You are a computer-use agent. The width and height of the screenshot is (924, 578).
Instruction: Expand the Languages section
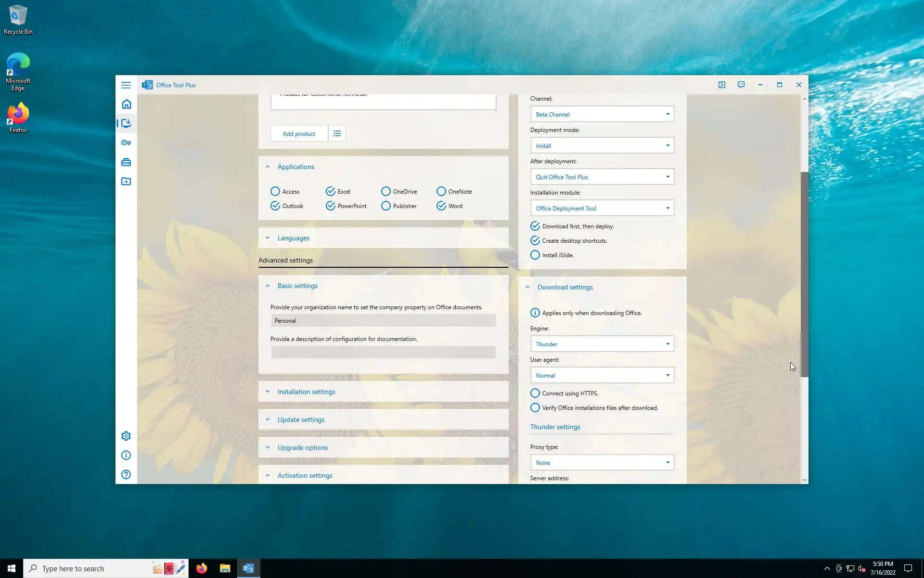293,238
